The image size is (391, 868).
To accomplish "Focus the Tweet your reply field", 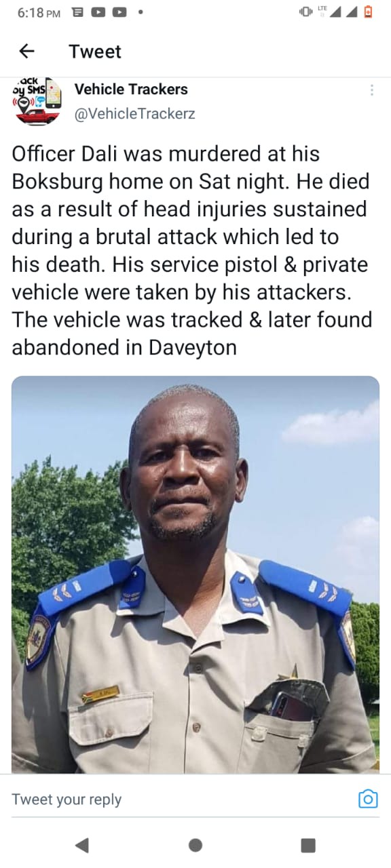I will click(x=67, y=800).
